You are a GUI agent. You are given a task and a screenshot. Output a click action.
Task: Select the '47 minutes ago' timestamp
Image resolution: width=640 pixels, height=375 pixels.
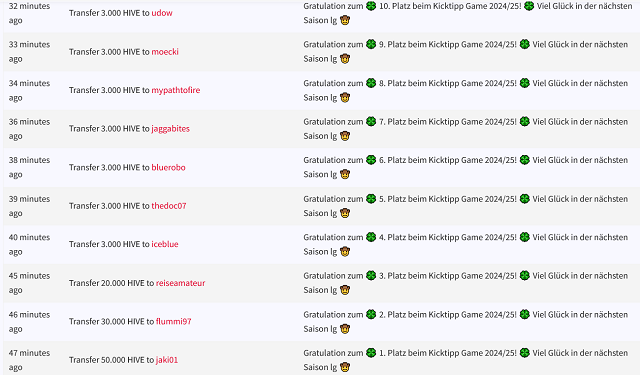29,360
